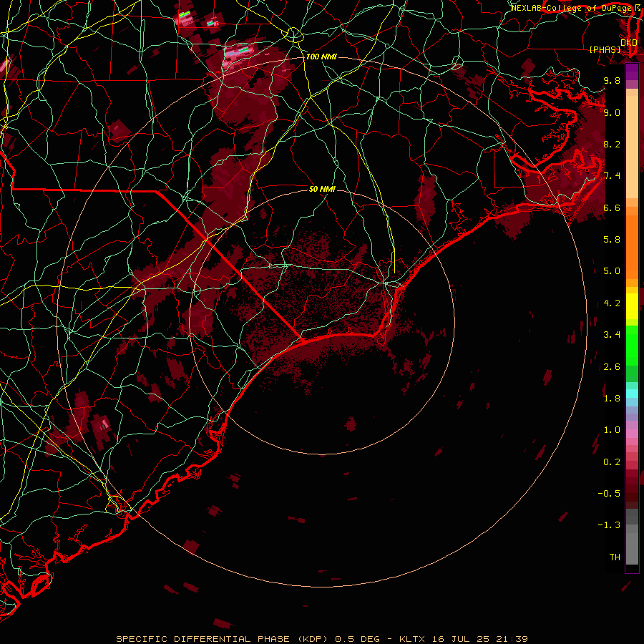Select the 1.0 legend value
The height and width of the screenshot is (644, 644).
pos(612,430)
